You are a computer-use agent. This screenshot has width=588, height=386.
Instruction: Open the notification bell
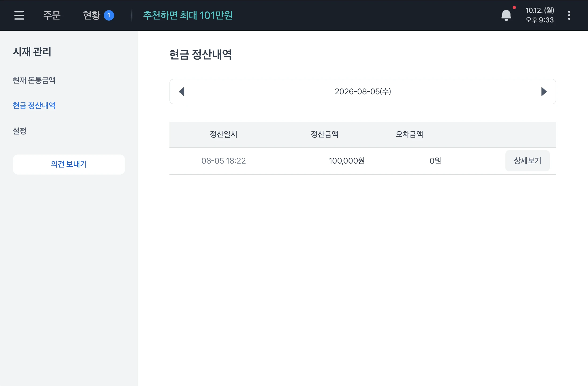coord(506,15)
